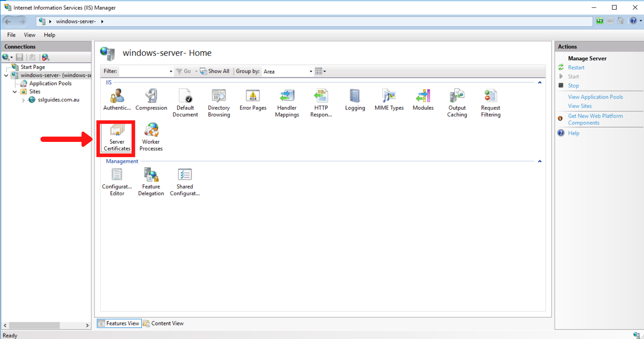
Task: Open Directory Browsing settings
Action: [x=219, y=102]
